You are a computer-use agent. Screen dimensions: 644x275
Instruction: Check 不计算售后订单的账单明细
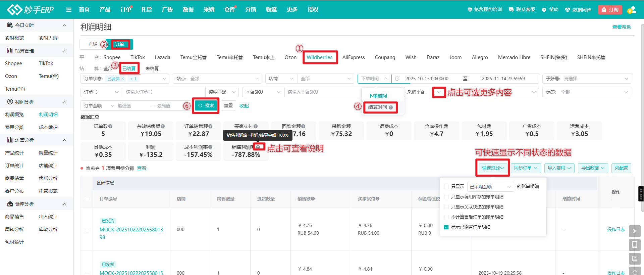click(446, 217)
